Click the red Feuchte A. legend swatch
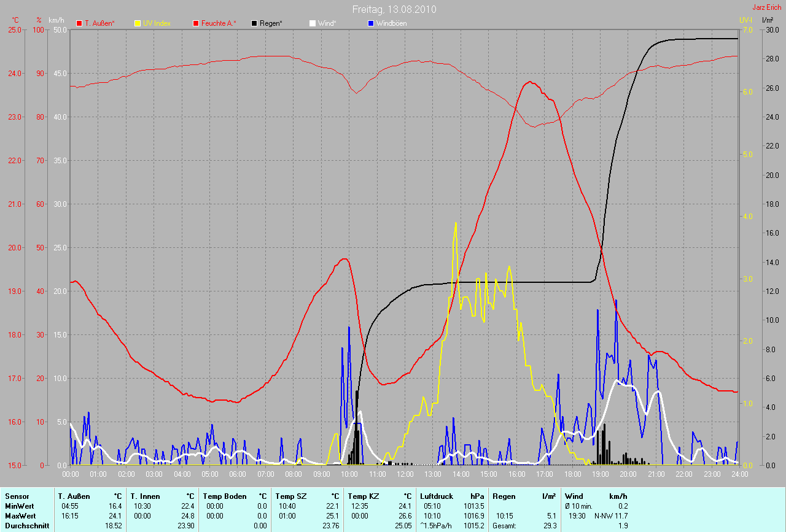786x532 pixels. point(196,23)
